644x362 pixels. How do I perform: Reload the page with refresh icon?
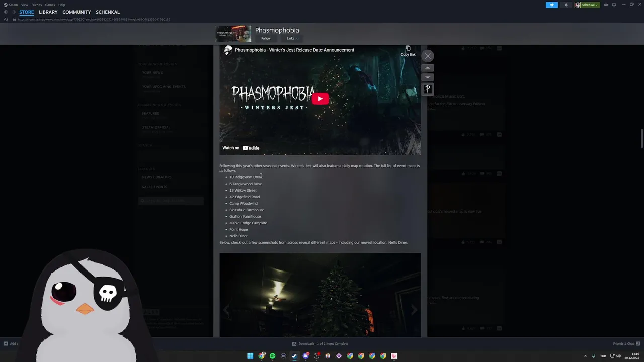(6, 19)
